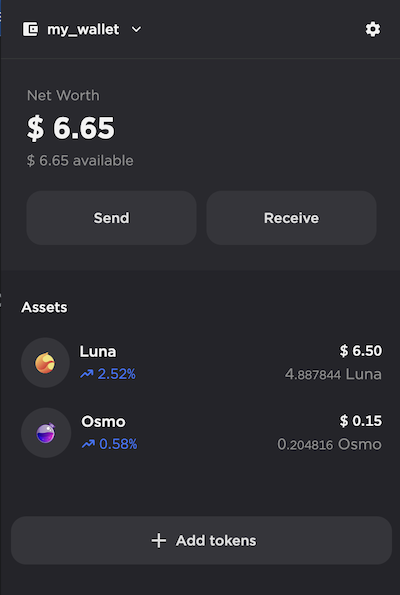Click the wallet icon beside my_wallet
The image size is (400, 595).
(30, 29)
